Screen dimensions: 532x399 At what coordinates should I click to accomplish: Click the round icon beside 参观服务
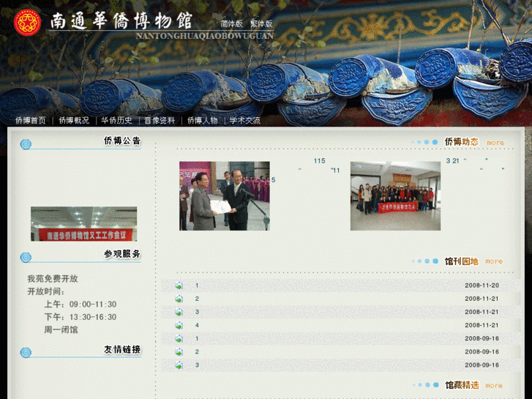[26, 258]
